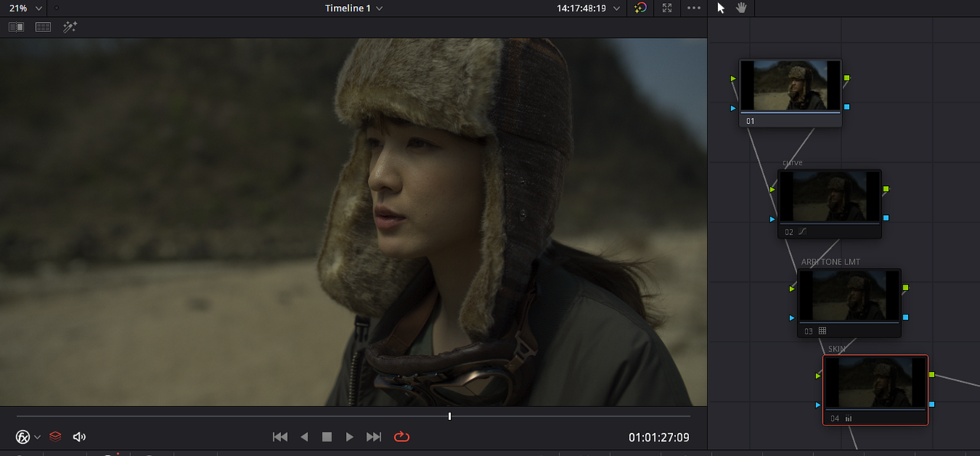Open the fx overlay dropdown arrow
980x456 pixels.
[38, 438]
